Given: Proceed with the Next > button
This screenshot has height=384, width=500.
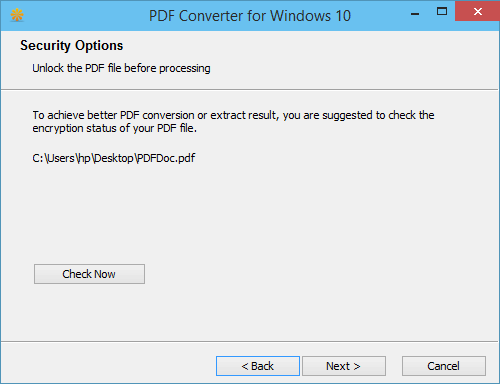Looking at the screenshot, I should (344, 366).
